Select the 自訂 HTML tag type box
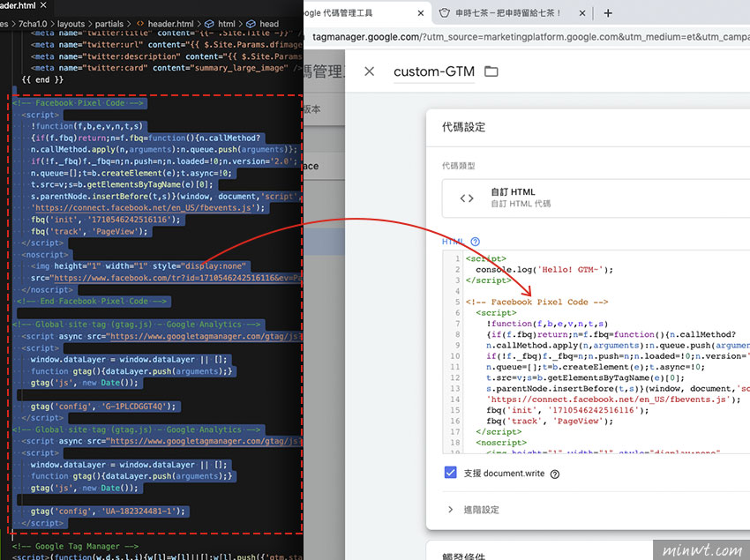The width and height of the screenshot is (750, 560). coord(596,198)
